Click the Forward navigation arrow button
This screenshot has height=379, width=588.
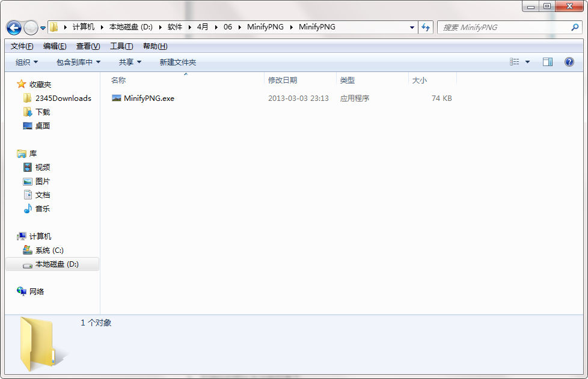pyautogui.click(x=31, y=28)
